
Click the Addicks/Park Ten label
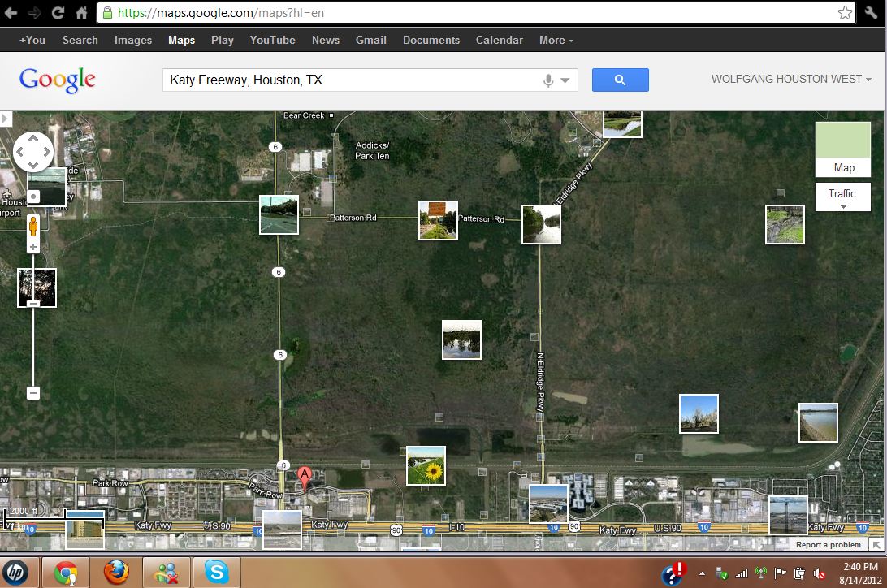click(x=372, y=150)
